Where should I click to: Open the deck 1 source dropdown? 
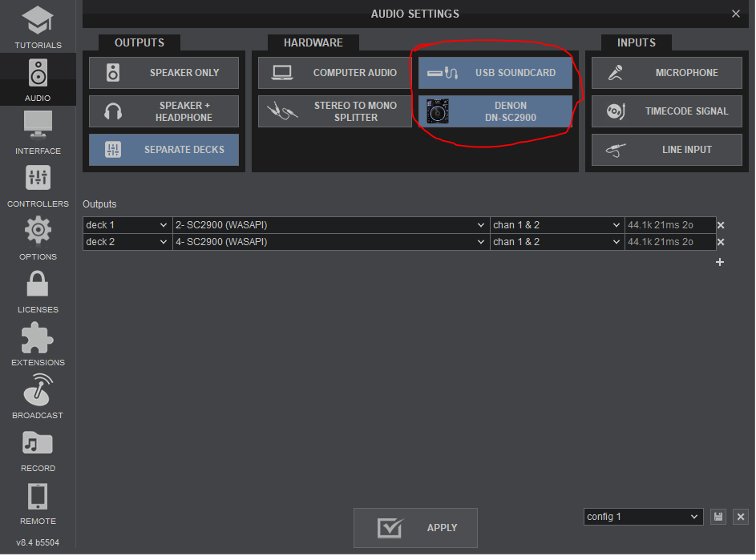[x=127, y=225]
